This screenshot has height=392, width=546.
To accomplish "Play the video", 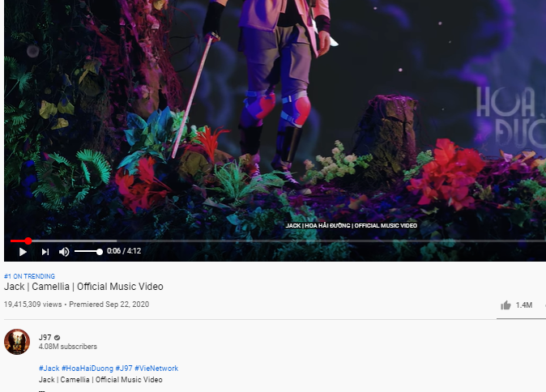I will 23,252.
